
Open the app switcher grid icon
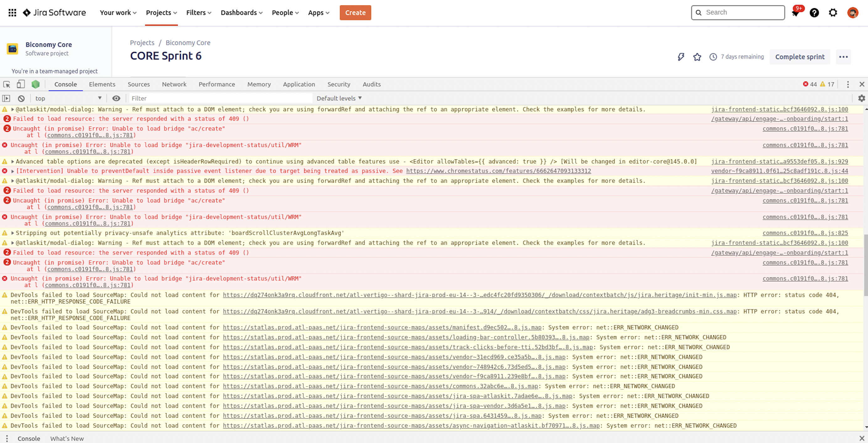click(13, 13)
